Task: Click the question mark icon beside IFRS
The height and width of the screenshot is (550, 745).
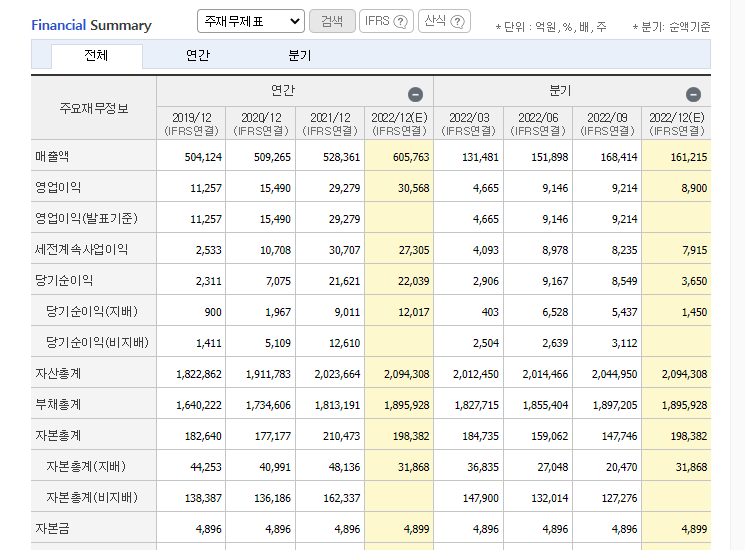Action: [x=401, y=21]
